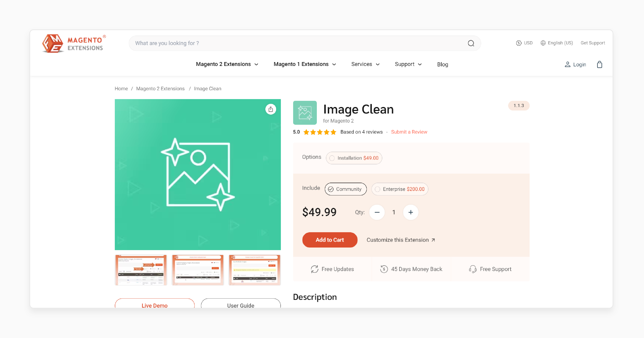644x338 pixels.
Task: Focus the 'What are you looking for' search field
Action: point(305,43)
